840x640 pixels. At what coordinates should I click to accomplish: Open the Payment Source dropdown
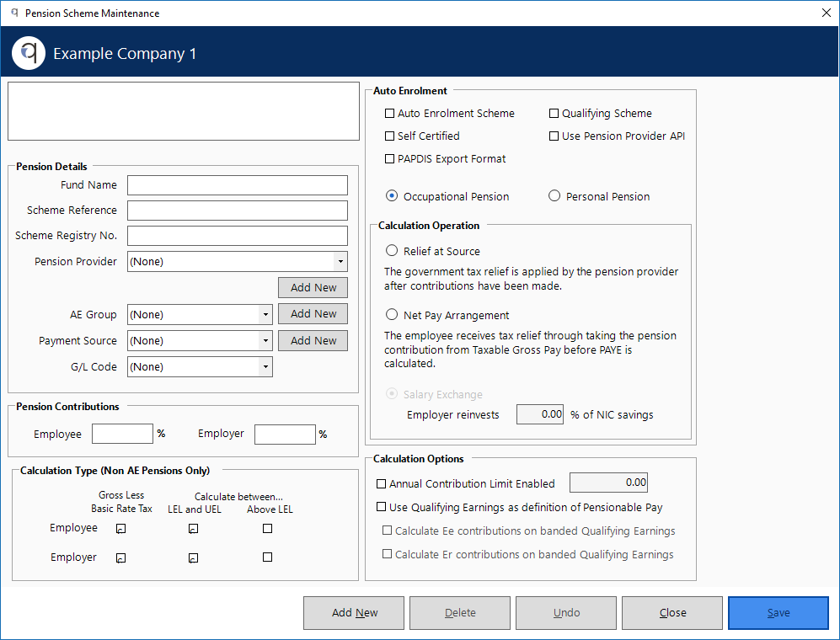265,340
